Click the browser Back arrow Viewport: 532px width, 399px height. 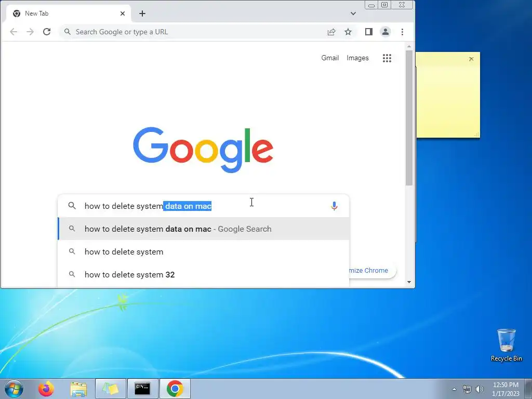coord(14,32)
